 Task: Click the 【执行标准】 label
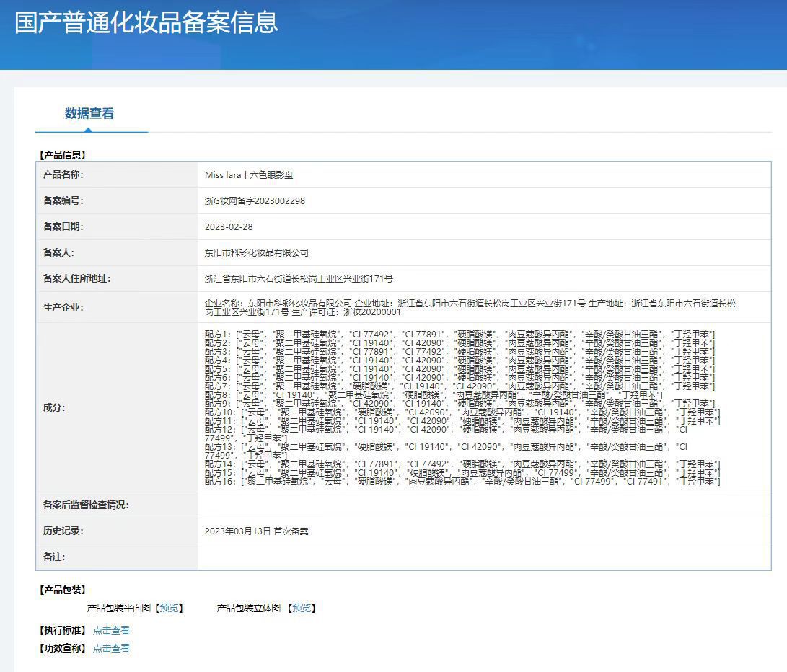[x=63, y=630]
